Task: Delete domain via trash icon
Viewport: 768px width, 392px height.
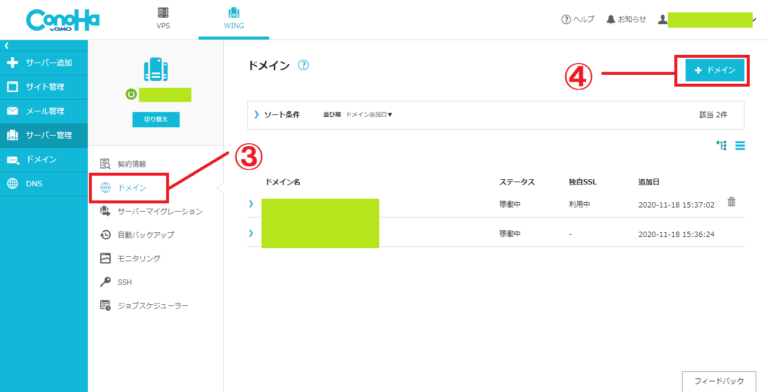Action: tap(731, 202)
